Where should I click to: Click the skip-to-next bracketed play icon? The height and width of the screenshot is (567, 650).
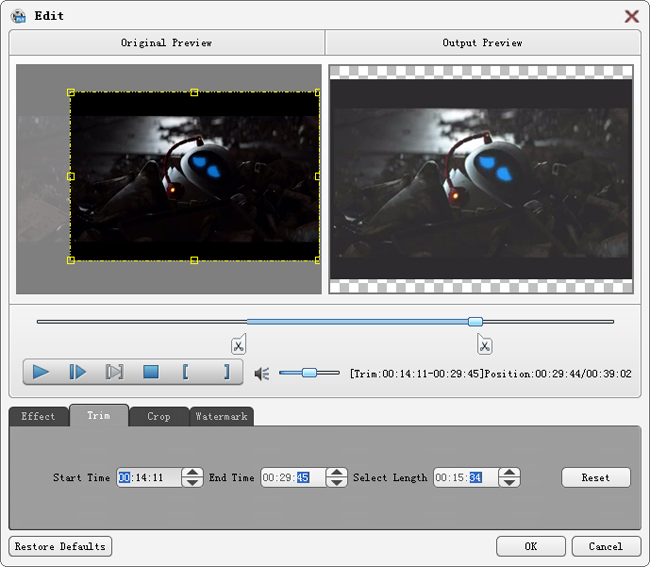(x=114, y=372)
